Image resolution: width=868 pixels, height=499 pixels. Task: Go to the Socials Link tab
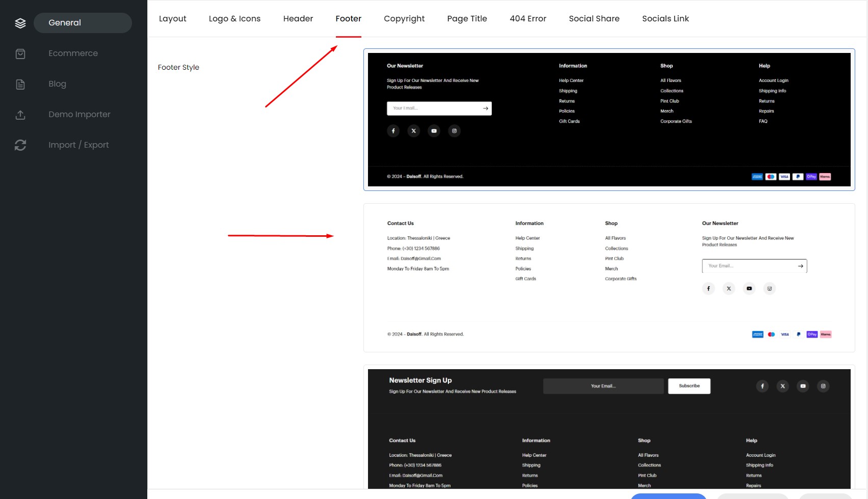[665, 19]
